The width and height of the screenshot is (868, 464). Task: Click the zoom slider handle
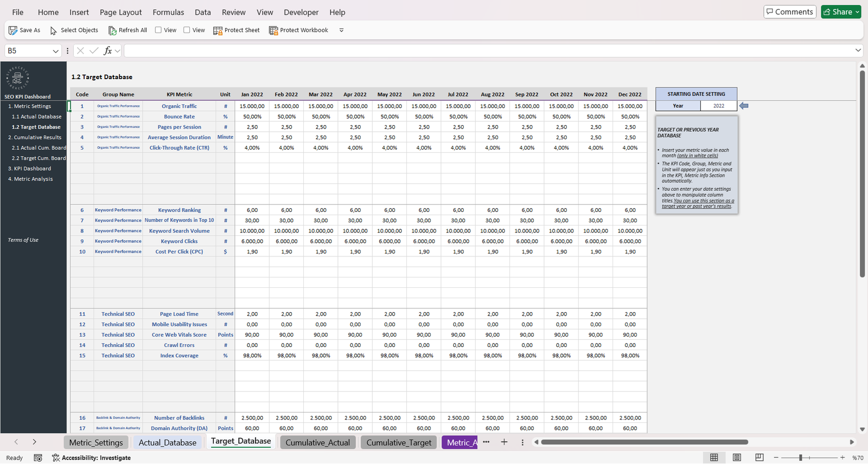(801, 457)
